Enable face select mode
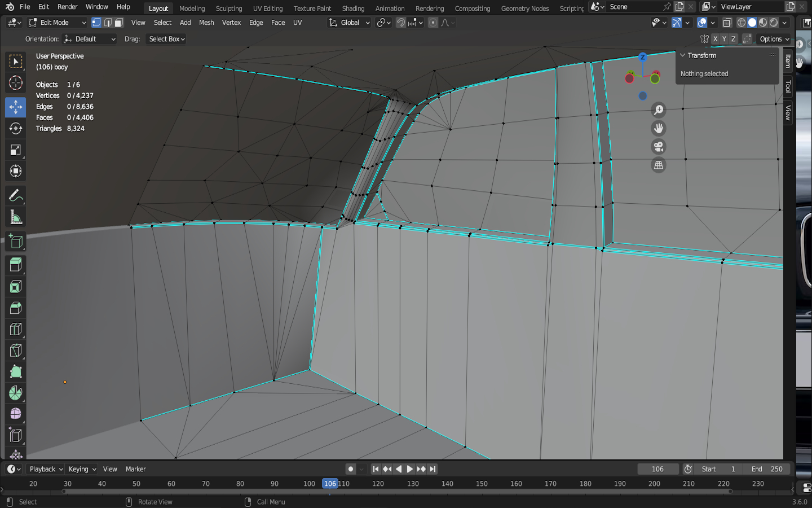Viewport: 812px width, 508px height. click(x=118, y=23)
